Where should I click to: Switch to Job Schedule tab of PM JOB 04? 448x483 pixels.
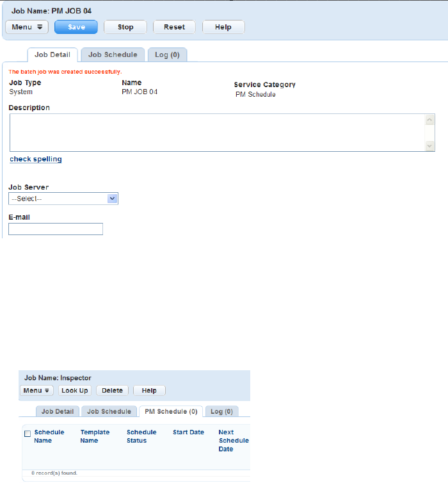pos(113,55)
